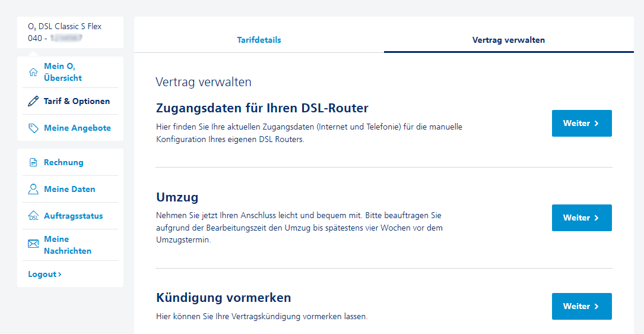Click Weiter button in the Umzug section
Screen dimensions: 644x334
click(582, 218)
